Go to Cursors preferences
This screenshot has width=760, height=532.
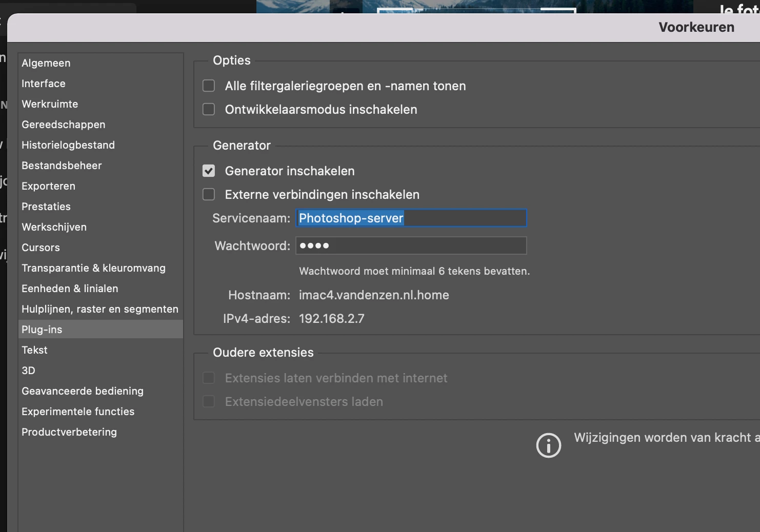(x=101, y=248)
